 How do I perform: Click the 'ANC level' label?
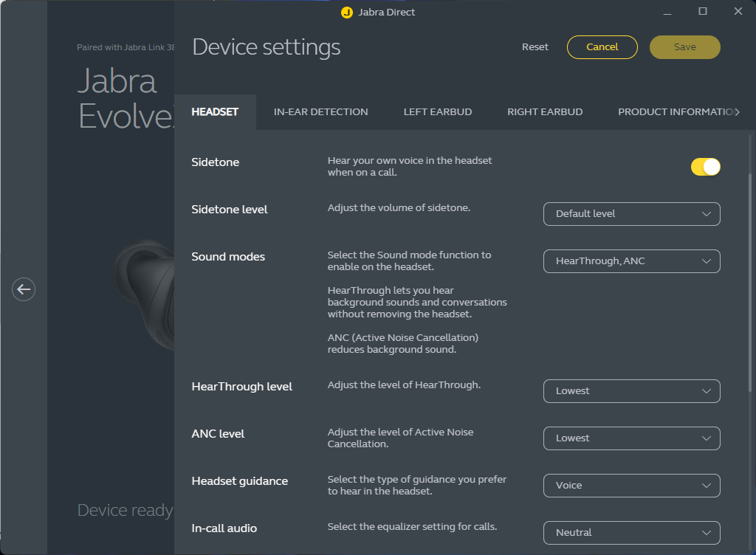[x=218, y=434]
